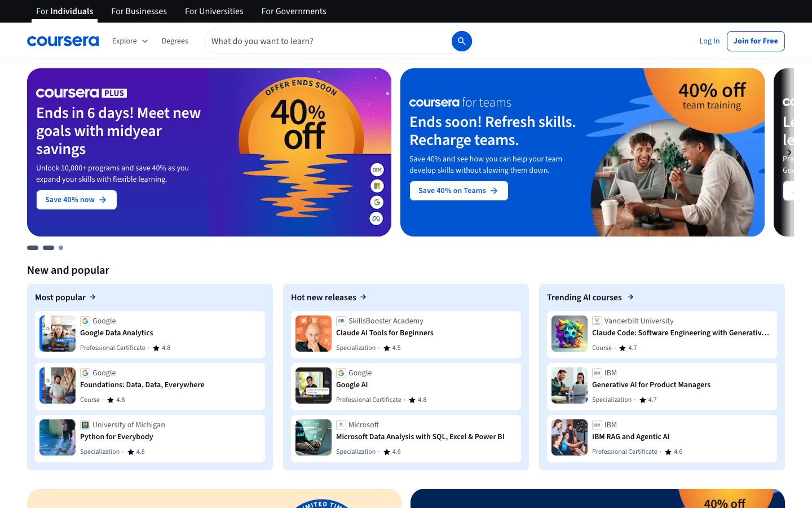The height and width of the screenshot is (508, 812).
Task: Open the Python for Everybody course thumbnail
Action: point(58,437)
